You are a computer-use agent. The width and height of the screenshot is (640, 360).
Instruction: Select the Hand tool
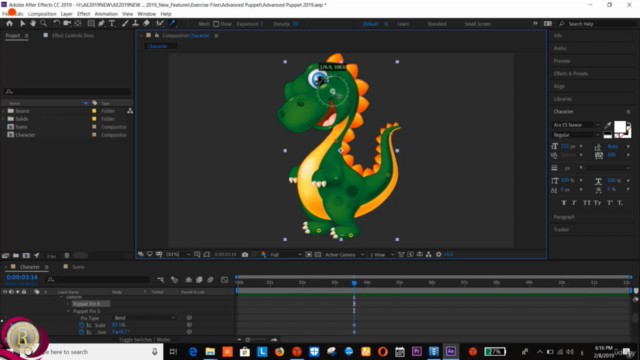pos(33,24)
